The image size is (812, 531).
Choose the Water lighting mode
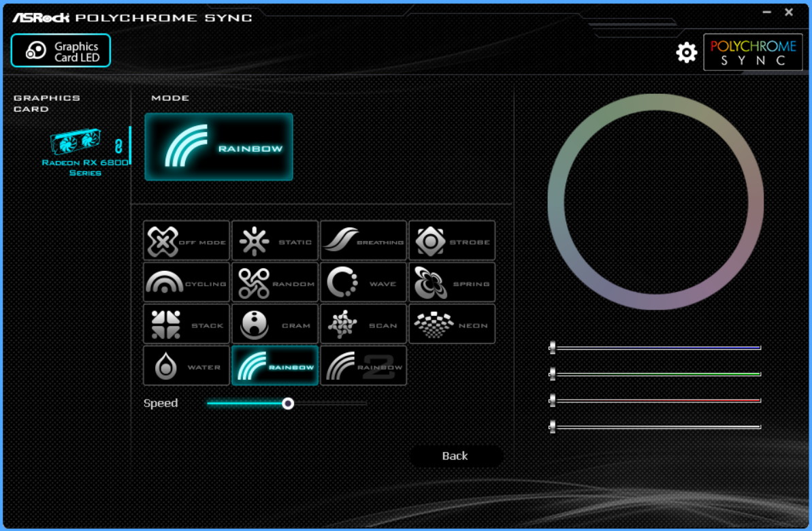click(186, 366)
